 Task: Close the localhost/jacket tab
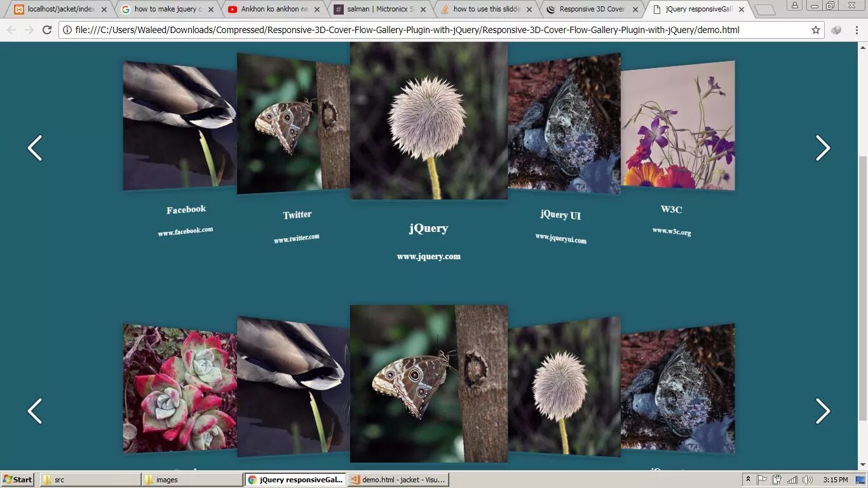(x=104, y=10)
